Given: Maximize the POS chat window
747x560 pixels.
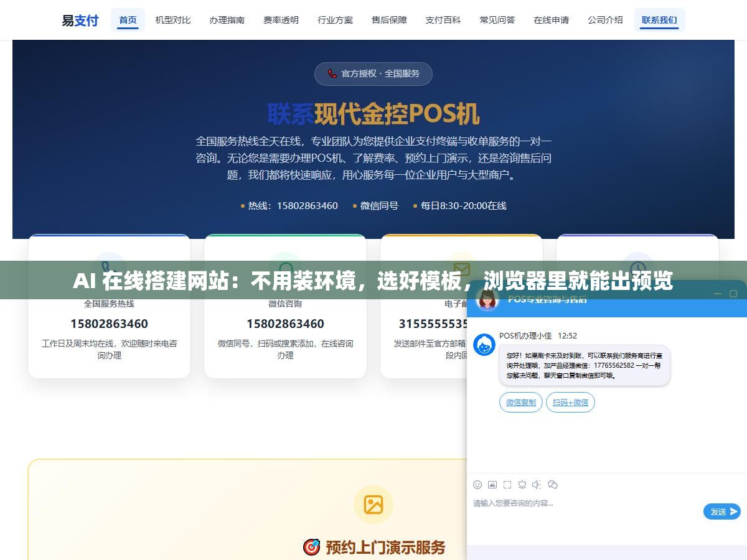Looking at the screenshot, I should 733,294.
